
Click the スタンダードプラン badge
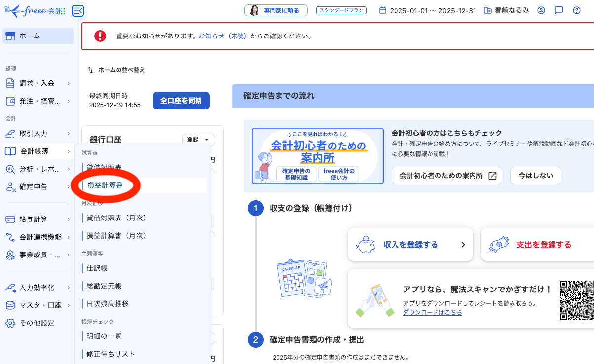(x=342, y=10)
